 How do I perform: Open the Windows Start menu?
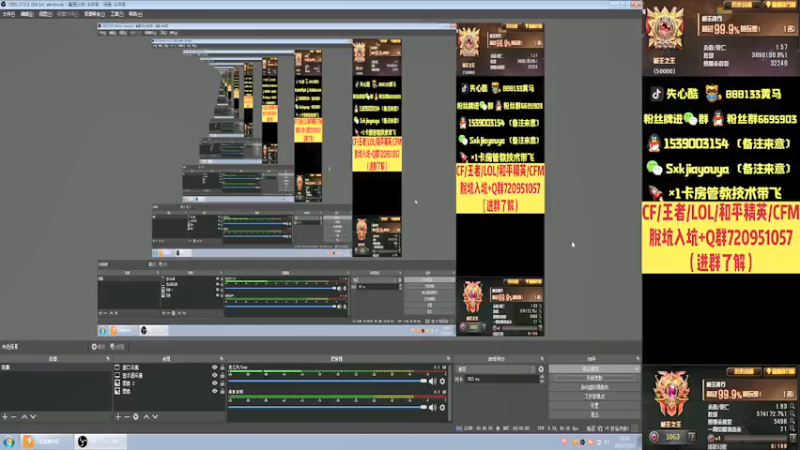[9, 442]
